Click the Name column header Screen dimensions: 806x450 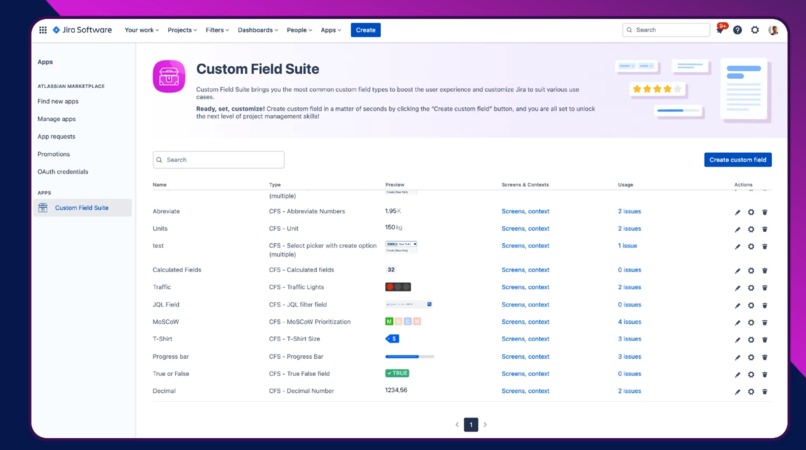tap(159, 185)
